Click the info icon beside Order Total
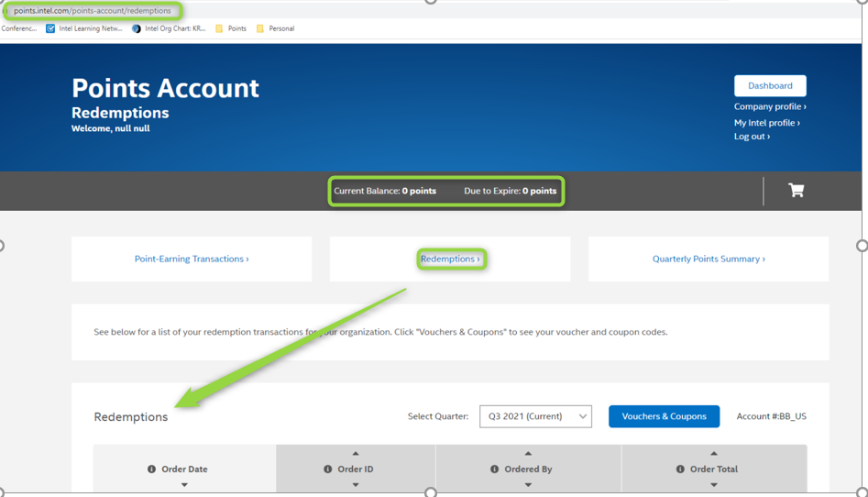Viewport: 868px width, 497px height. pos(680,469)
